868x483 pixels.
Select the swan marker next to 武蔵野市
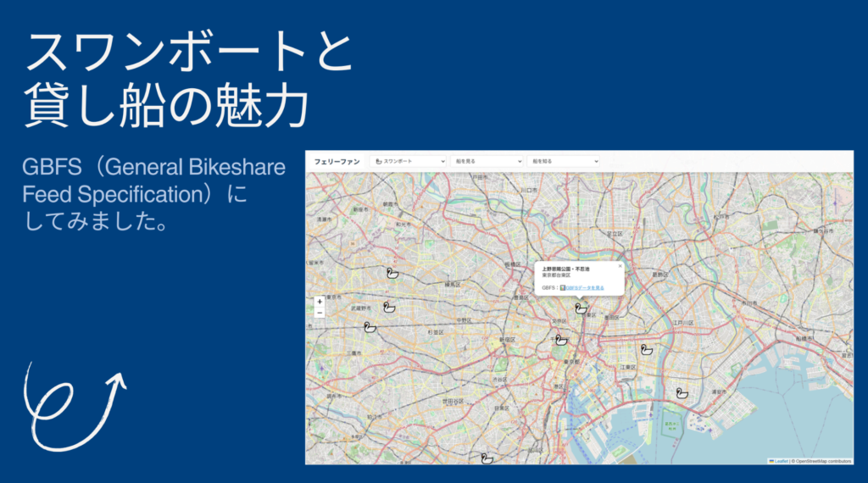389,306
